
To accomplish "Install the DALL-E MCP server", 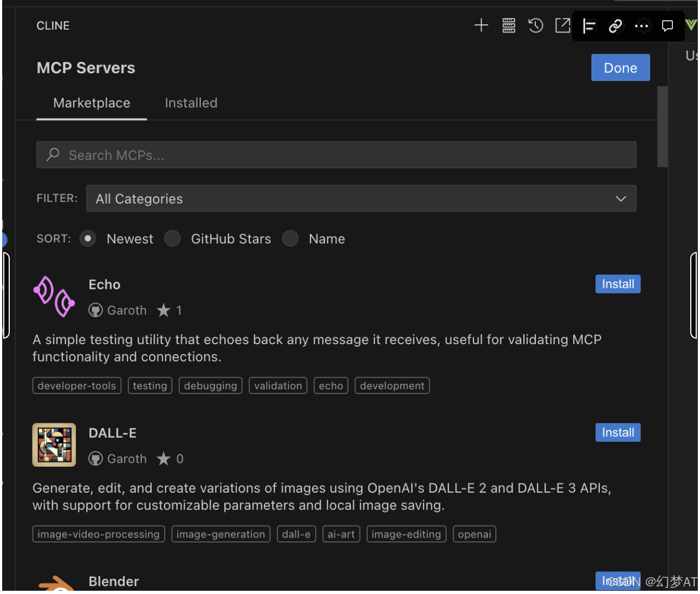I will (618, 432).
